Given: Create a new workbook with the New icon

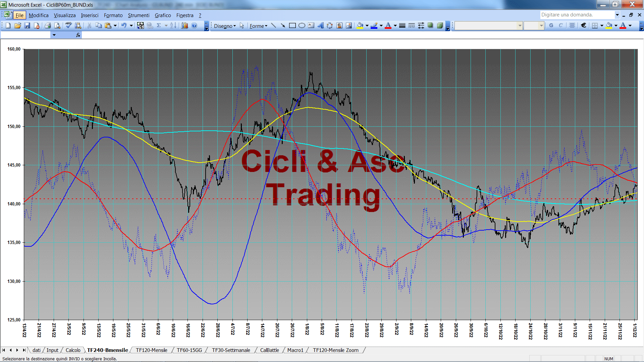Looking at the screenshot, I should [8, 25].
